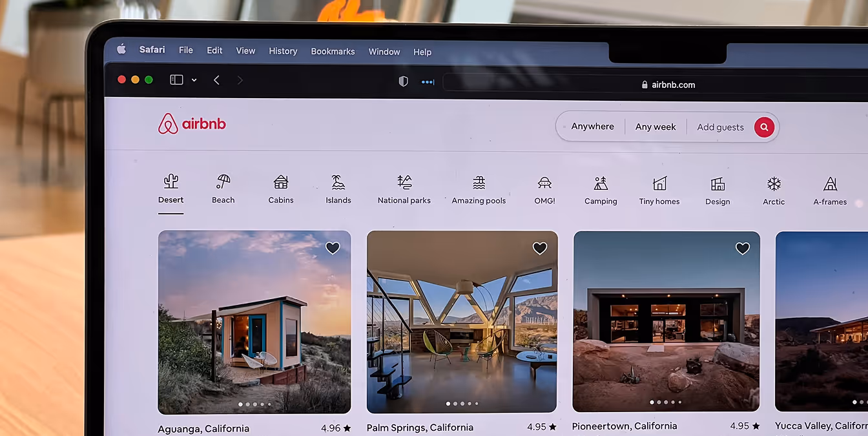Open the Add guests selector
Image resolution: width=868 pixels, height=436 pixels.
pos(720,128)
